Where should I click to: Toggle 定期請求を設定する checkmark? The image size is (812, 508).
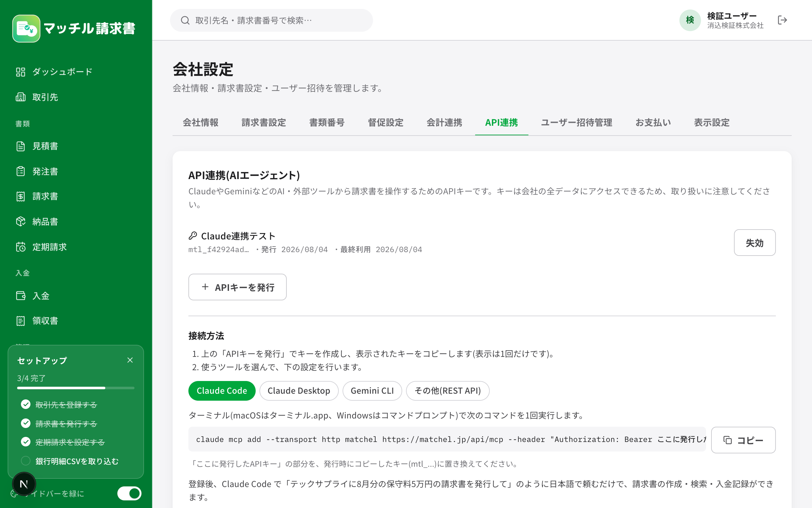25,441
